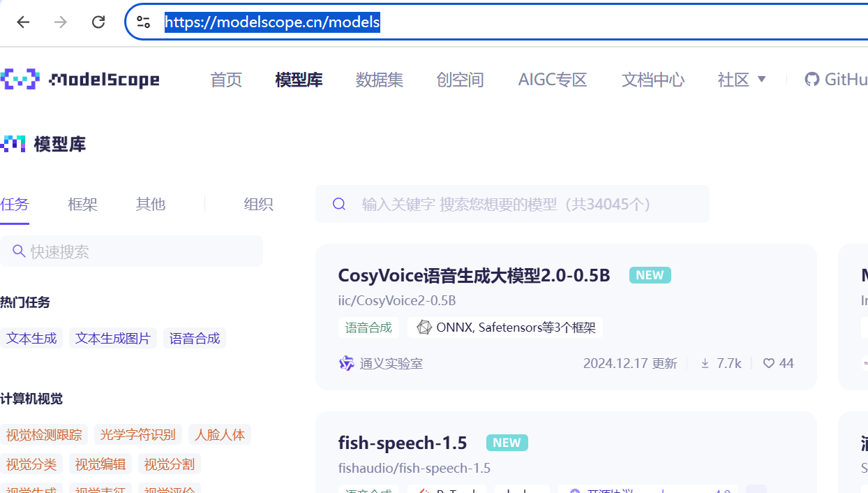Switch to the 组织 filter tab
Viewport: 868px width, 493px height.
tap(258, 204)
